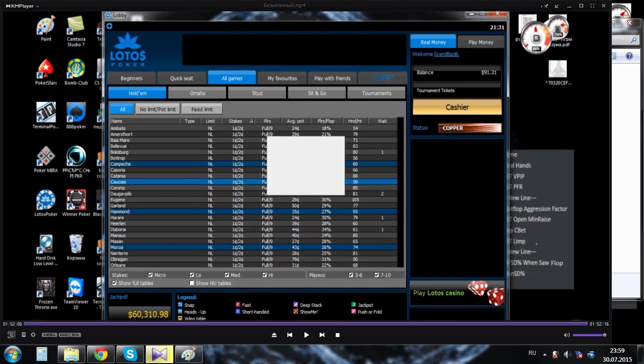Open the LotosPoker desktop shortcut
The image size is (644, 364).
pos(46,204)
